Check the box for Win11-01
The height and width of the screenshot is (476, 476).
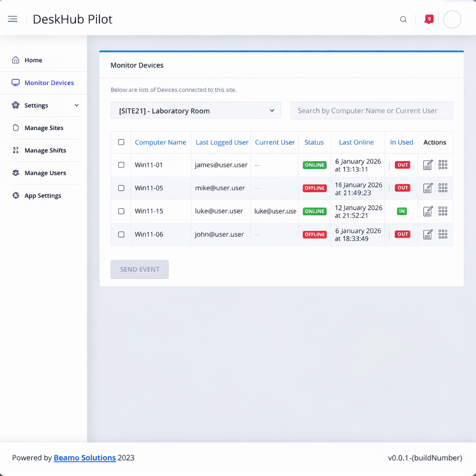121,165
